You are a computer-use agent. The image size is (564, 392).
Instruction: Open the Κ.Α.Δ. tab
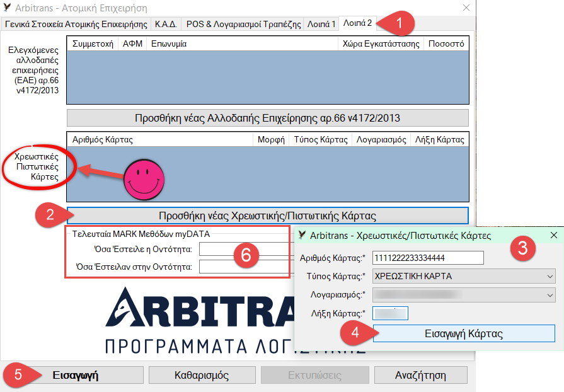166,24
